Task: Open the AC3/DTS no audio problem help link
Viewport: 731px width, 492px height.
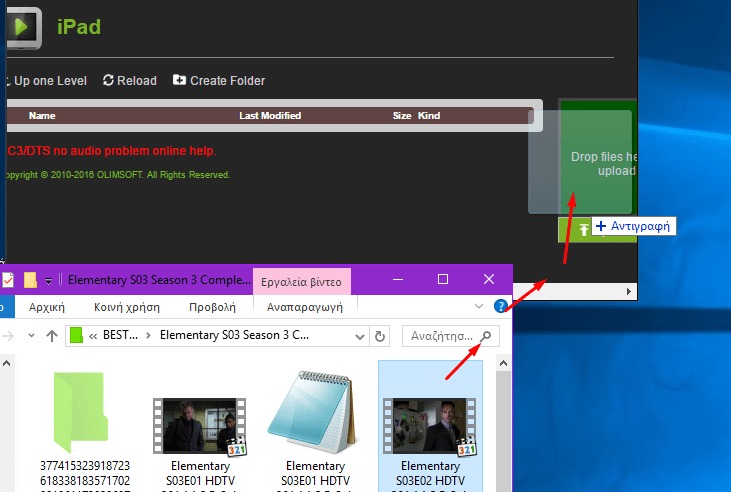Action: (111, 151)
